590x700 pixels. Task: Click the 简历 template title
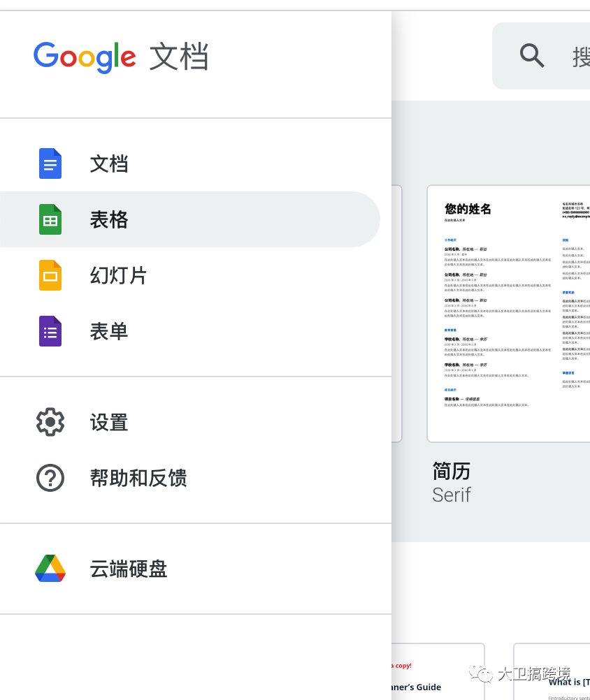451,471
